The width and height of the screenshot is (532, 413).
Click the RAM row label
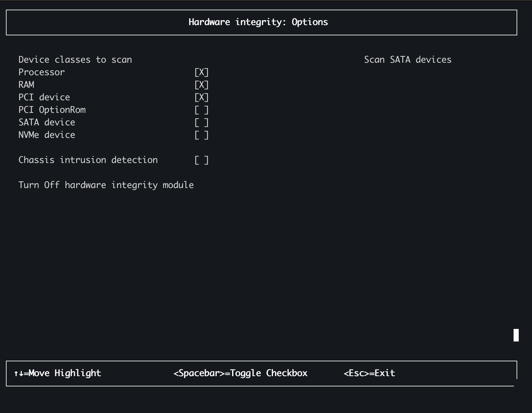pos(27,85)
